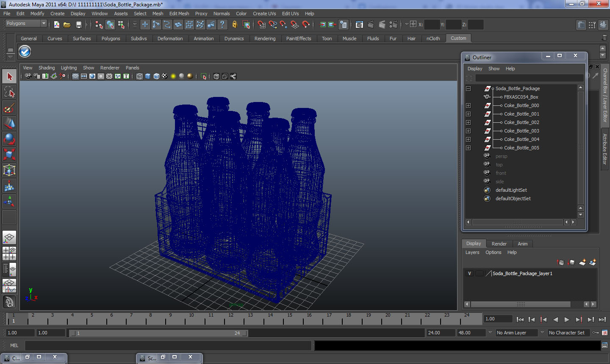Image resolution: width=610 pixels, height=364 pixels.
Task: Select the Rotate tool sphere icon
Action: click(9, 139)
